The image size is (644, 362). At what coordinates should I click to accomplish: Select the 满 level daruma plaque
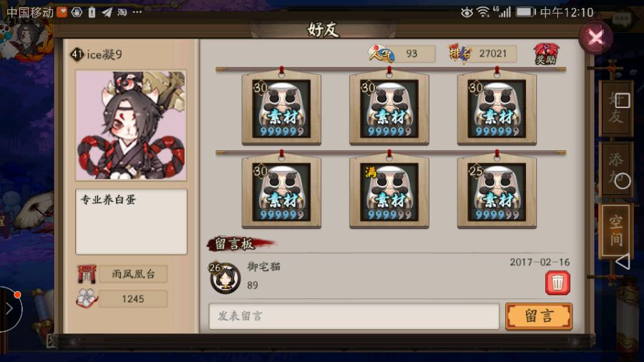[389, 191]
